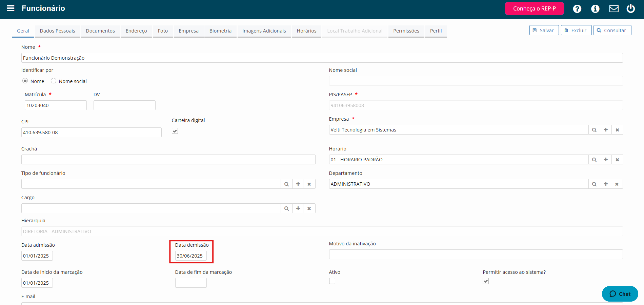644x305 pixels.
Task: Add new Cargo with plus icon
Action: tap(298, 208)
